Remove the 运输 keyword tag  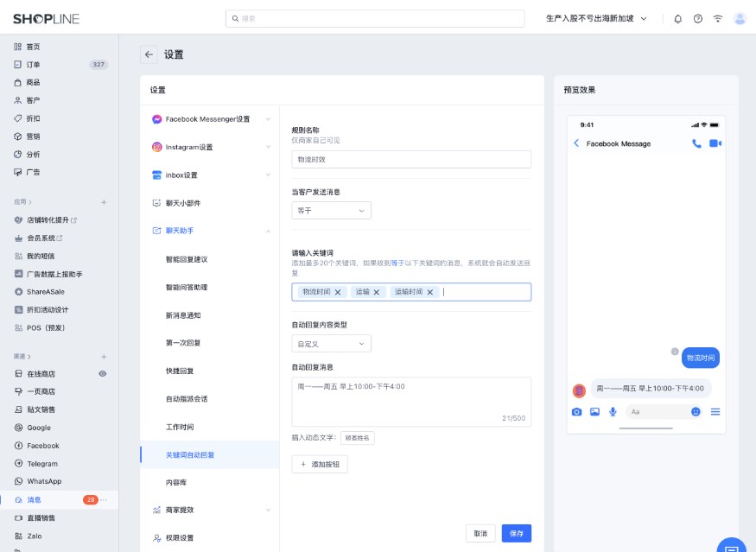[x=377, y=292]
